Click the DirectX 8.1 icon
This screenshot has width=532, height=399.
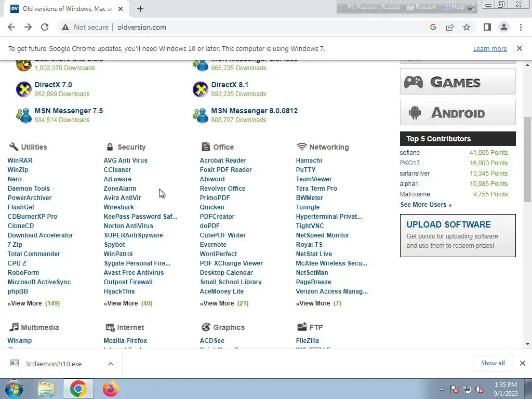pos(201,89)
